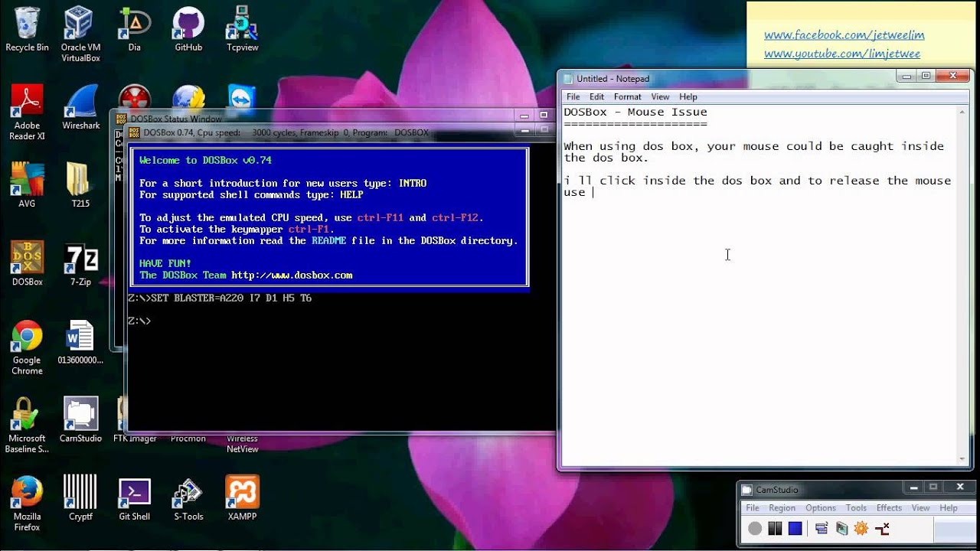The image size is (980, 551).
Task: Select the GitHub desktop shortcut
Action: pyautogui.click(x=188, y=29)
